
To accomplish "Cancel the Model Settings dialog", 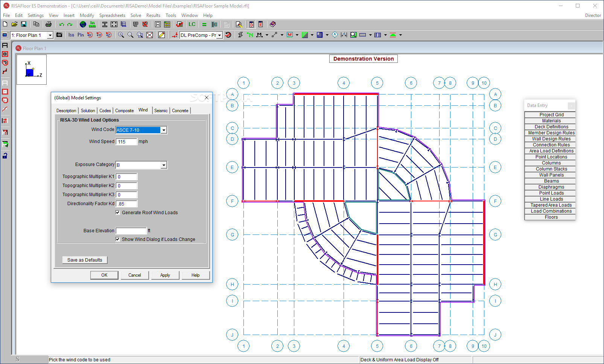I will pos(135,275).
